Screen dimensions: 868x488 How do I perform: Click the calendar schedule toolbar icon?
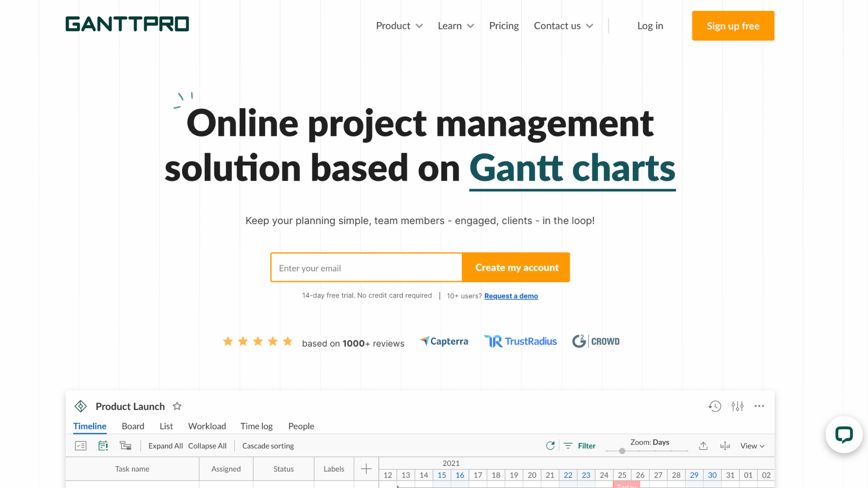tap(103, 446)
